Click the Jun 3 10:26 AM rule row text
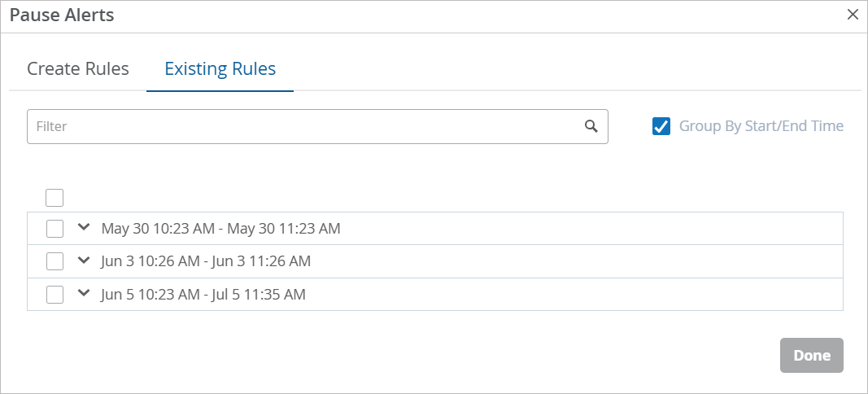This screenshot has width=868, height=394. tap(206, 261)
